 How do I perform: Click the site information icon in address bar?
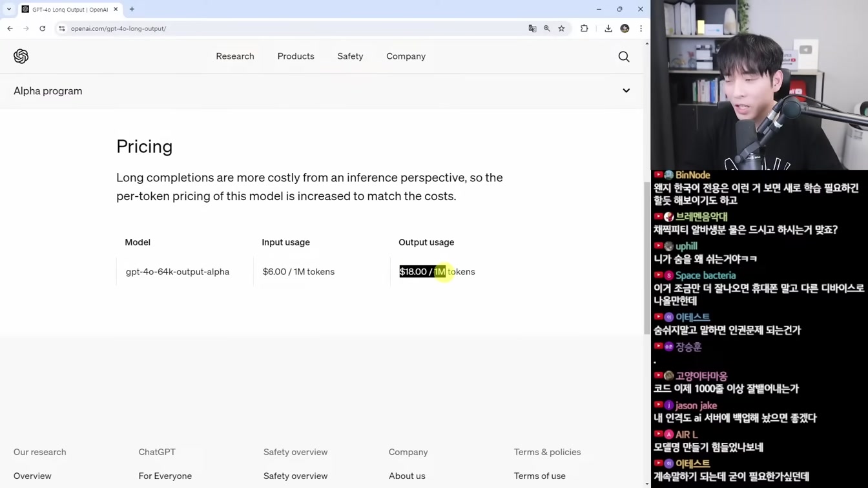pos(62,28)
